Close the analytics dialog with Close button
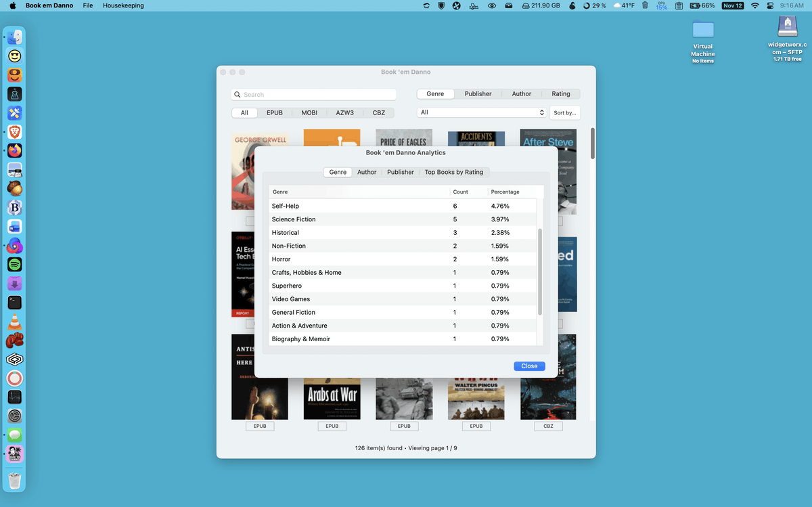 529,366
